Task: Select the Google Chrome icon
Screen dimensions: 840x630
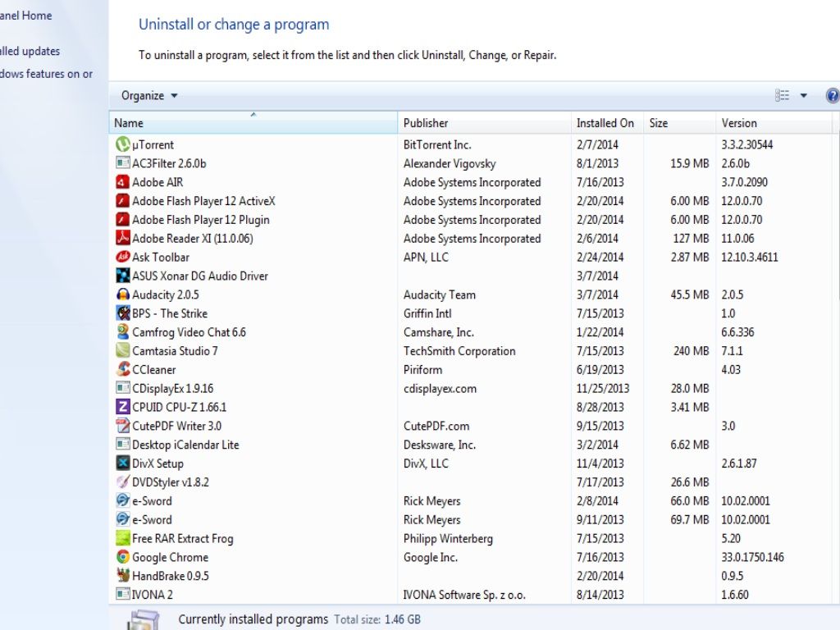Action: pos(123,557)
